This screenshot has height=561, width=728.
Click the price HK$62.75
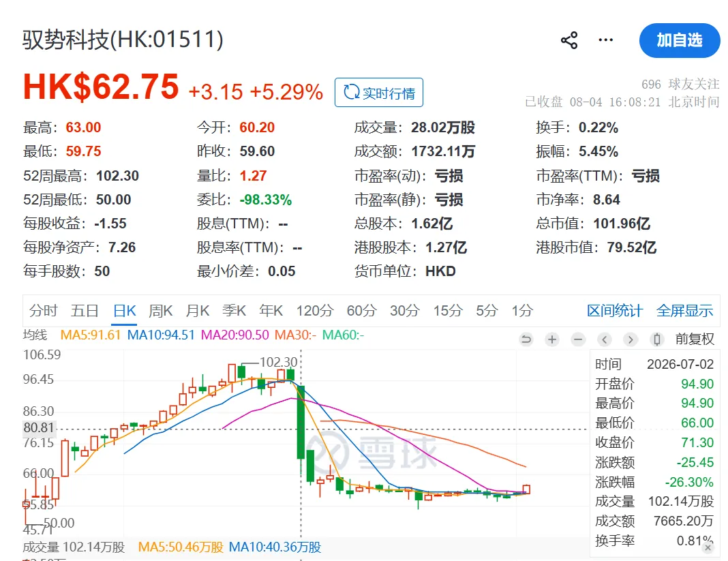(101, 87)
